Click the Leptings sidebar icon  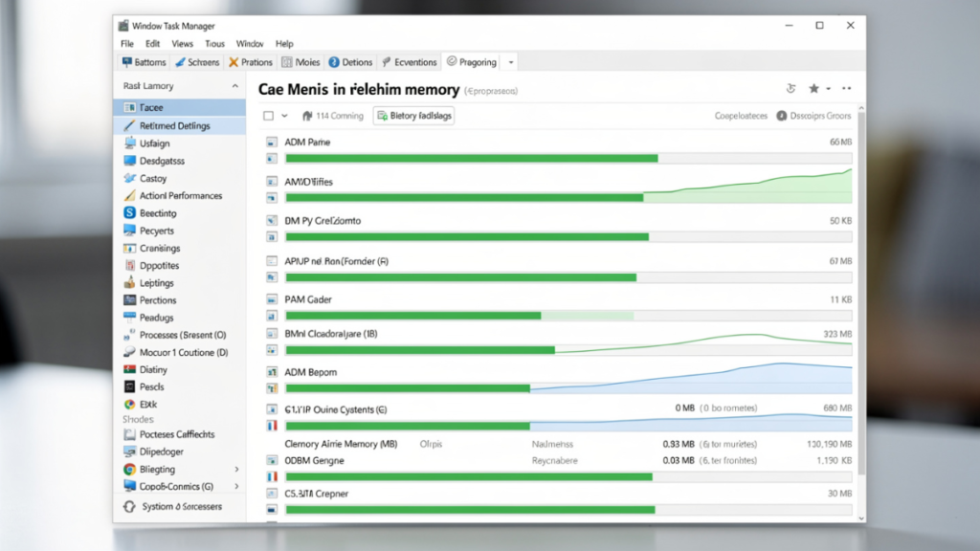click(x=129, y=282)
